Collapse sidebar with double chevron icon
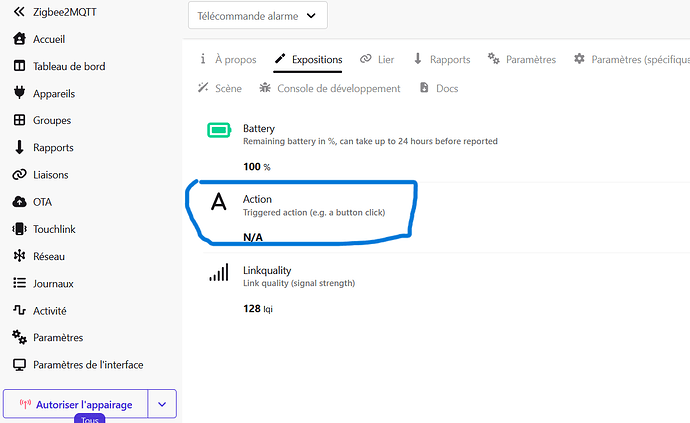Screen dimensions: 690x423 click(19, 12)
